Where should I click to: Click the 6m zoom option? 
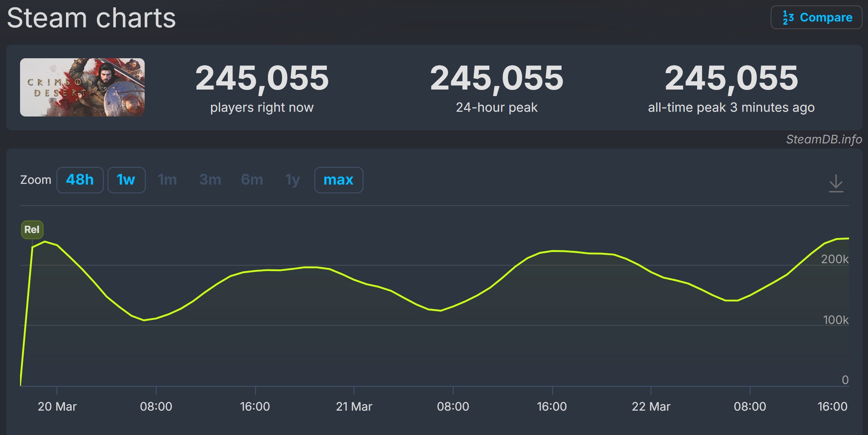coord(252,180)
